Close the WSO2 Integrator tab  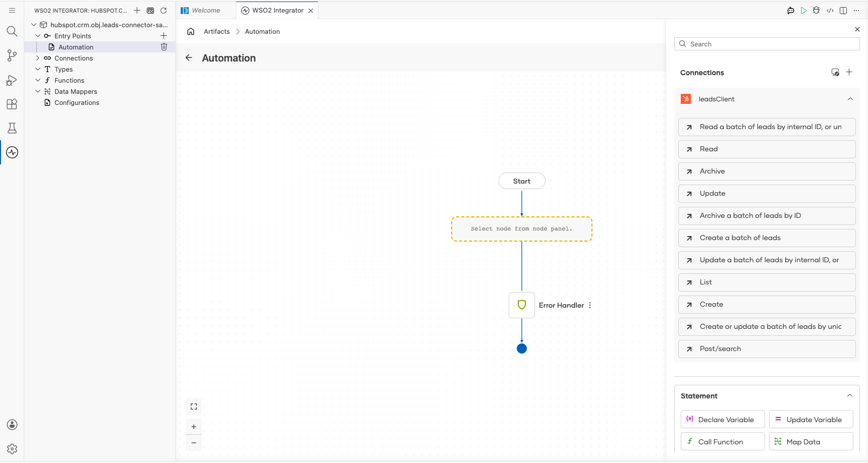[x=311, y=10]
